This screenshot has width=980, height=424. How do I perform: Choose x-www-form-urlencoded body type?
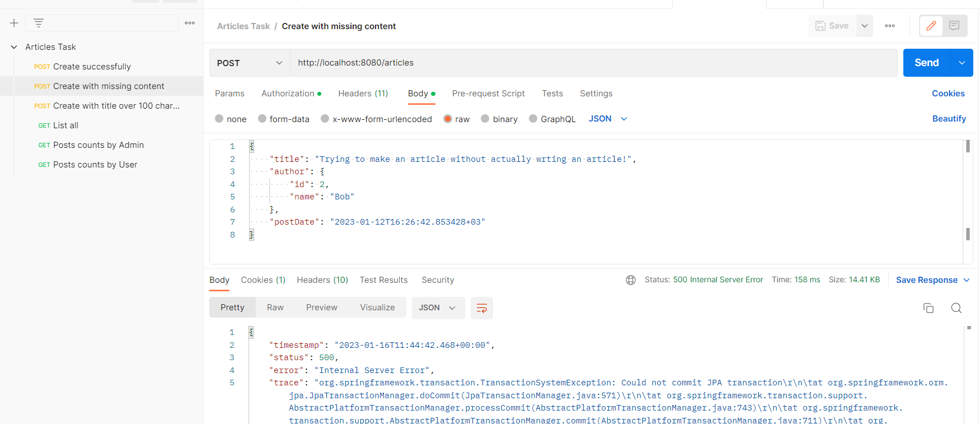click(x=376, y=119)
